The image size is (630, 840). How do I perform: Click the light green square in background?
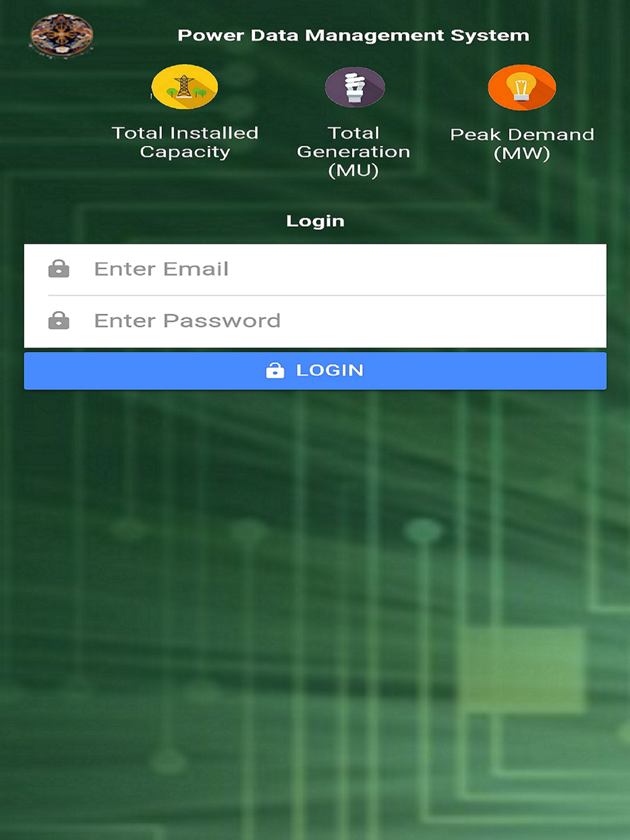[522, 669]
